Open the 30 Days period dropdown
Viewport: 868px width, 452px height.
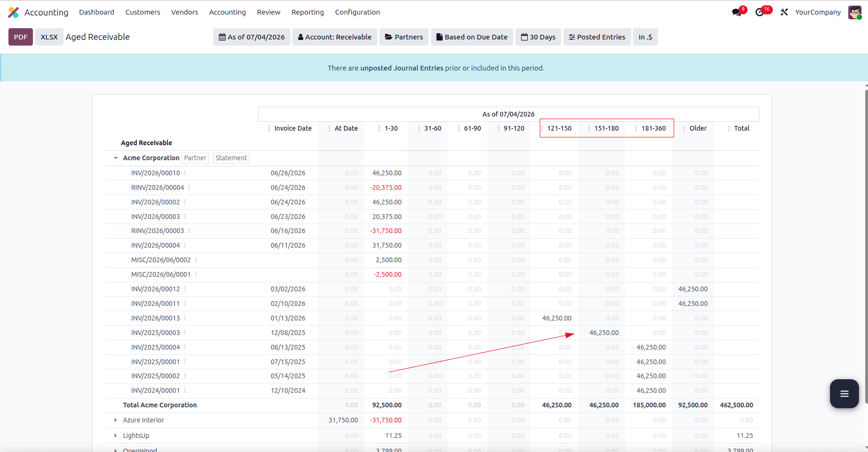[538, 37]
